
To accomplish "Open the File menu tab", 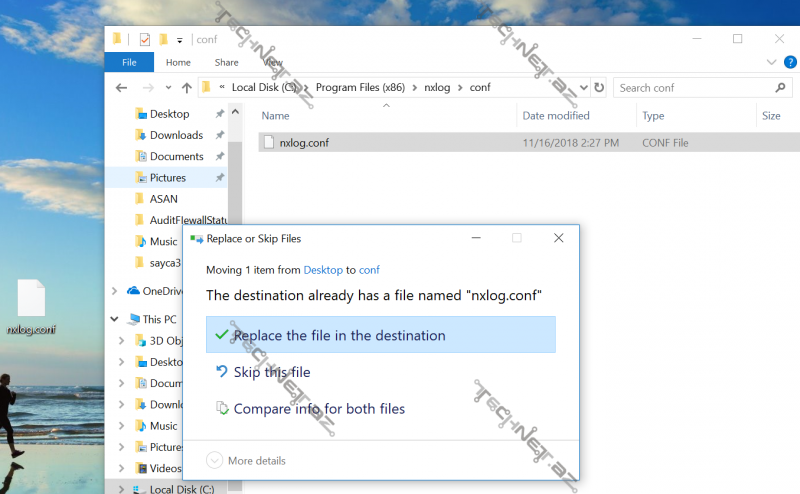I will 129,62.
